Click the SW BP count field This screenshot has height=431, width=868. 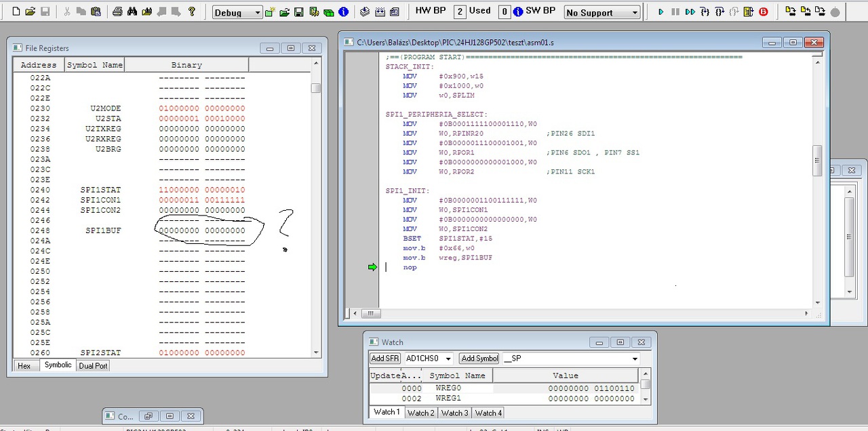[x=505, y=12]
